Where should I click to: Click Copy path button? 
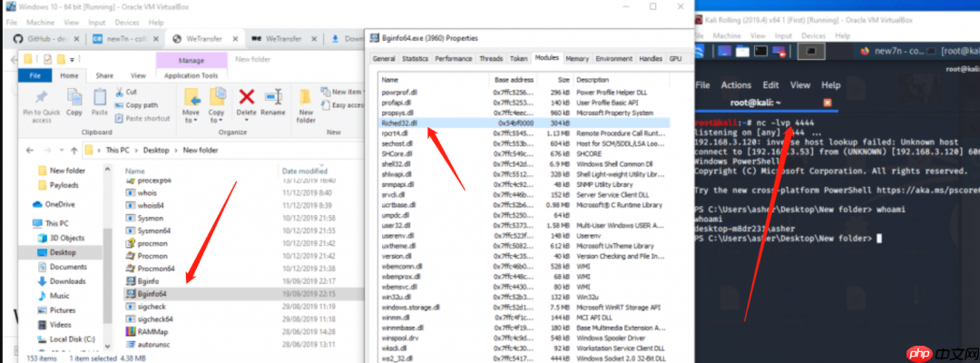point(141,105)
